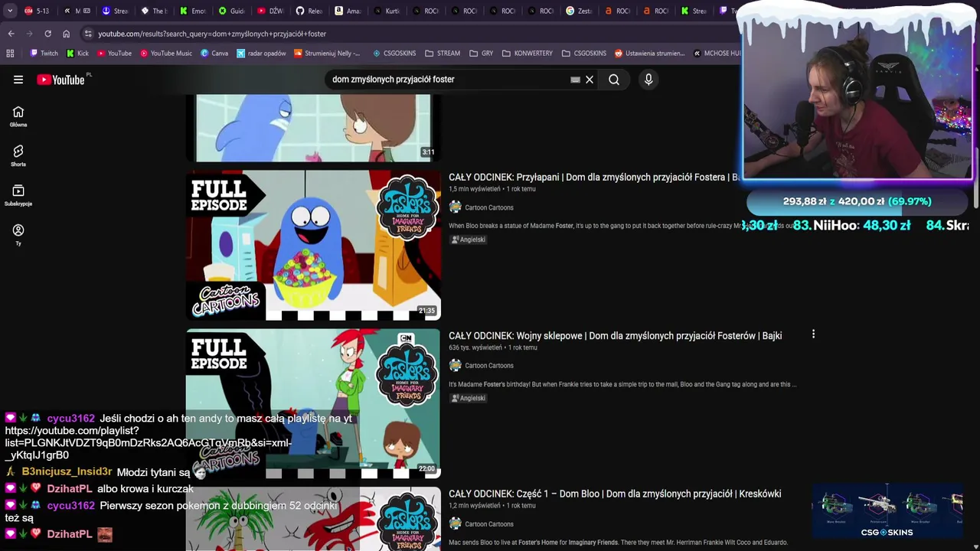
Task: Open the on-screen keyboard icon in search
Action: tap(575, 80)
